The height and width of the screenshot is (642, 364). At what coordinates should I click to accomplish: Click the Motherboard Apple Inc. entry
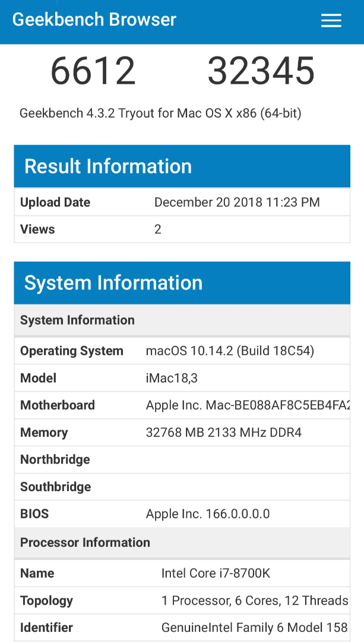click(x=248, y=405)
